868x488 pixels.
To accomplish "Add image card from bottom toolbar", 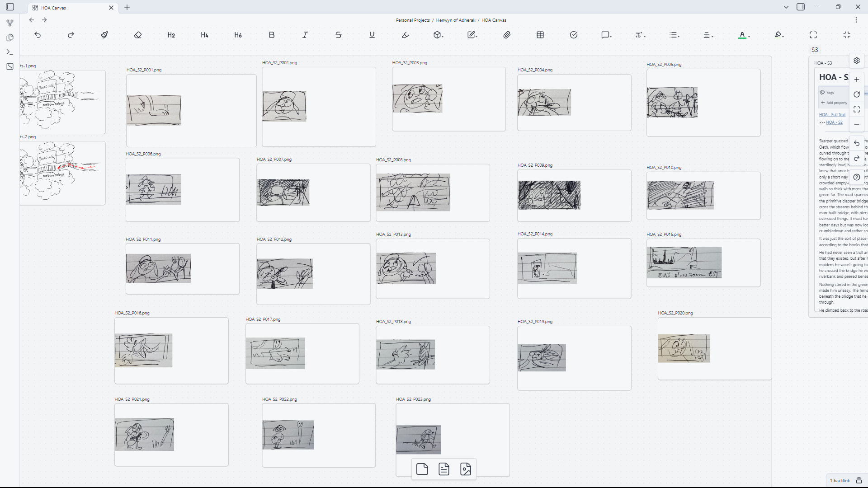I will pyautogui.click(x=466, y=469).
